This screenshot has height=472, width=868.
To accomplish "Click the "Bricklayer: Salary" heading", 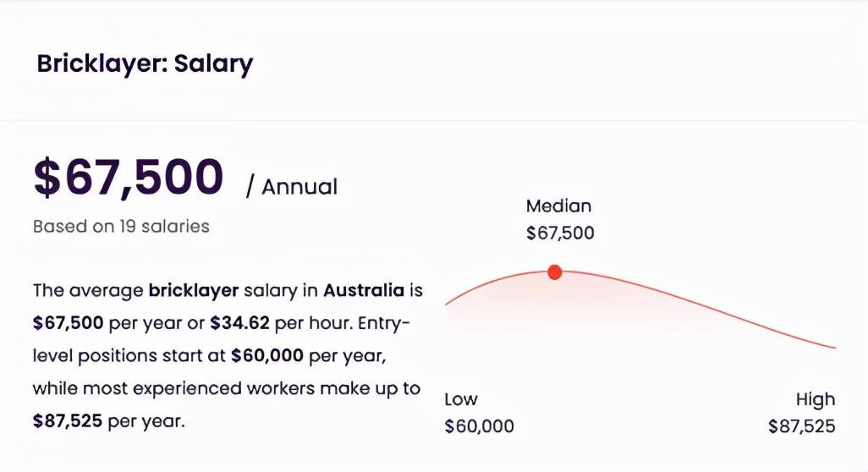I will coord(145,64).
